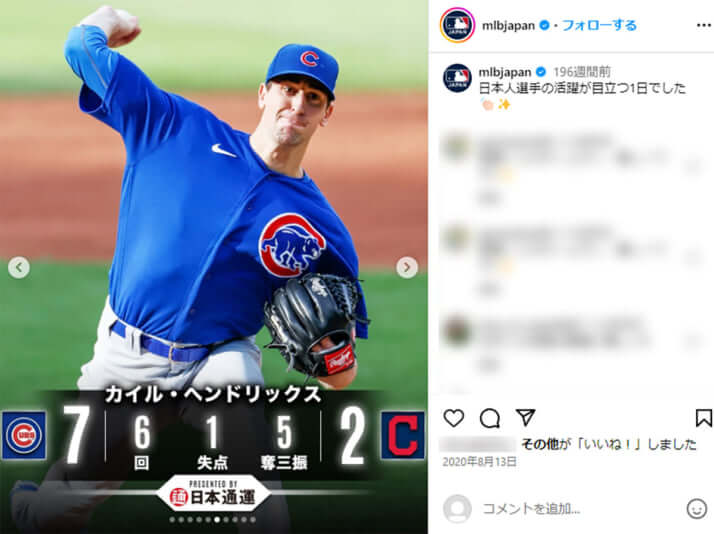This screenshot has height=534, width=714.
Task: Click mlbjapan username in the post header
Action: (508, 25)
